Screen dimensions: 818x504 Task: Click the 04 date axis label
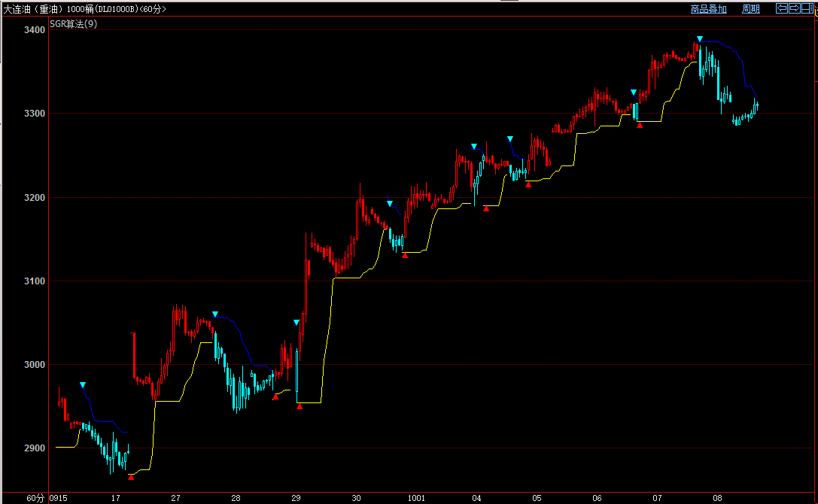(476, 498)
